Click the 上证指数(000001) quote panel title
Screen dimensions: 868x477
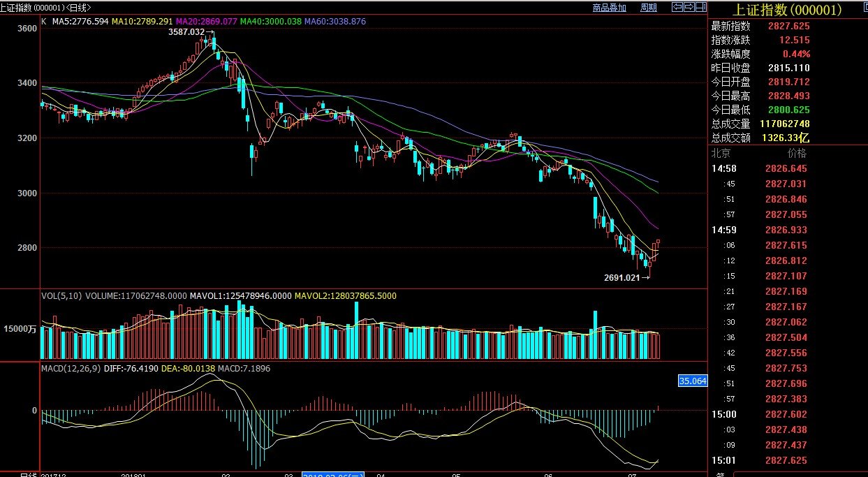(x=787, y=10)
